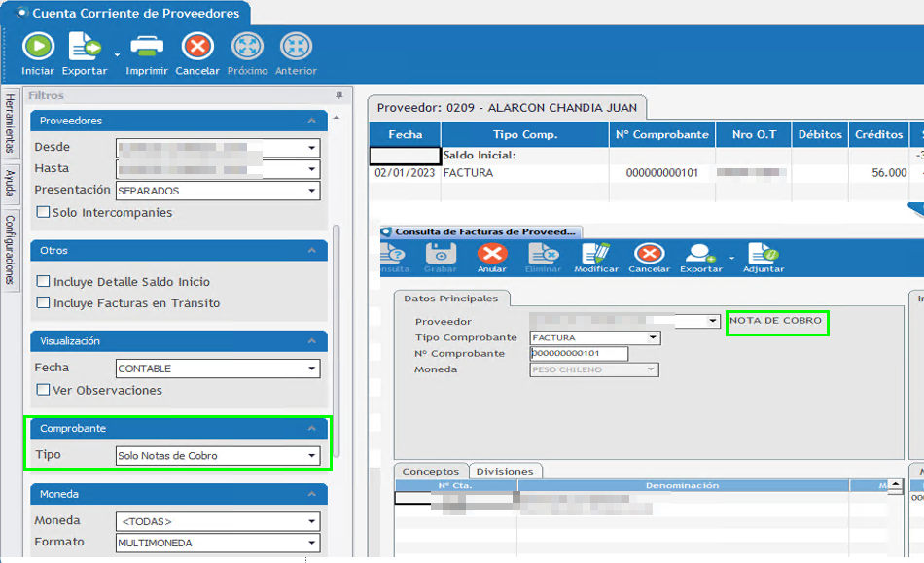
Task: Open the Formato MULTIMONEDA dropdown
Action: coord(312,543)
